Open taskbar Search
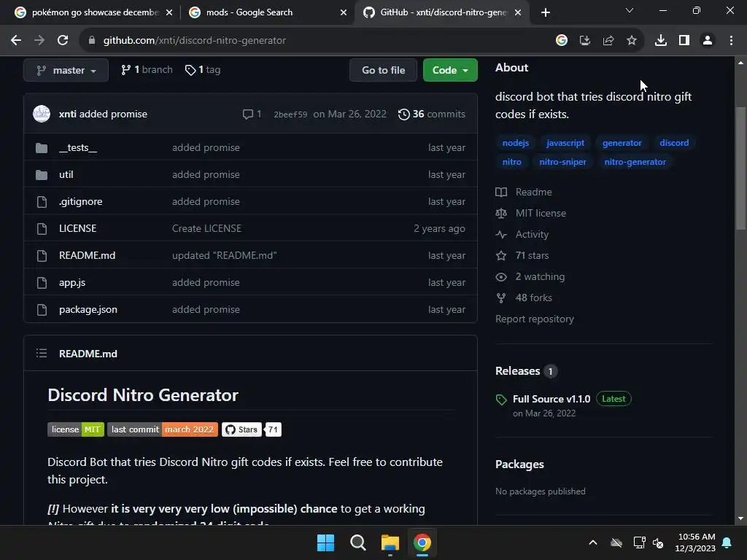 [x=357, y=542]
